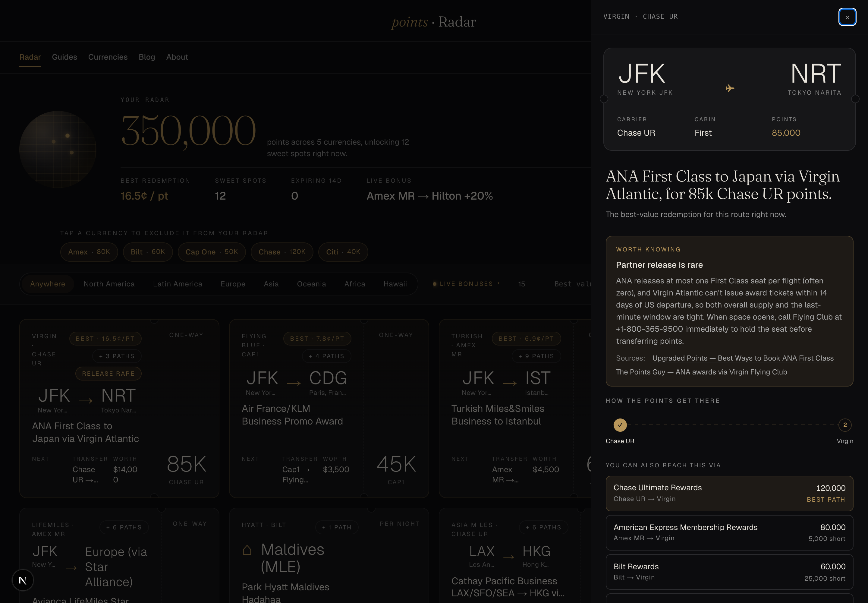Open Upgraded Points ANA First Class source link

pos(743,358)
